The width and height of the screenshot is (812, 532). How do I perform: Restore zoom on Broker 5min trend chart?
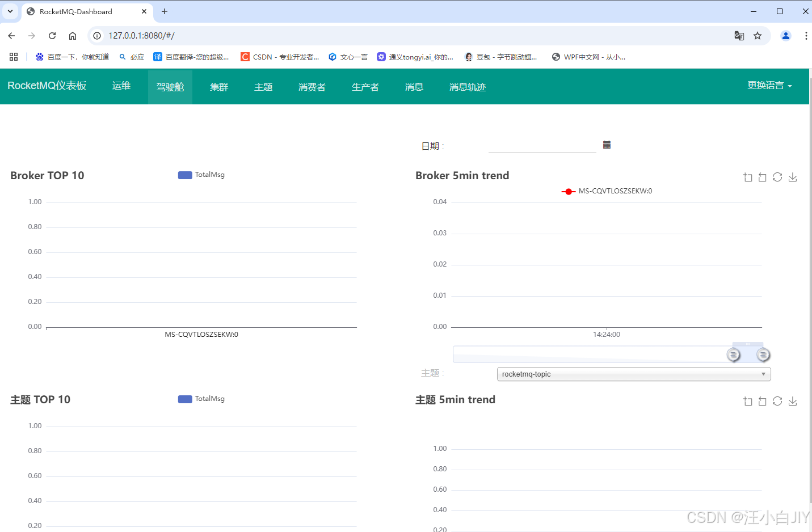(762, 177)
